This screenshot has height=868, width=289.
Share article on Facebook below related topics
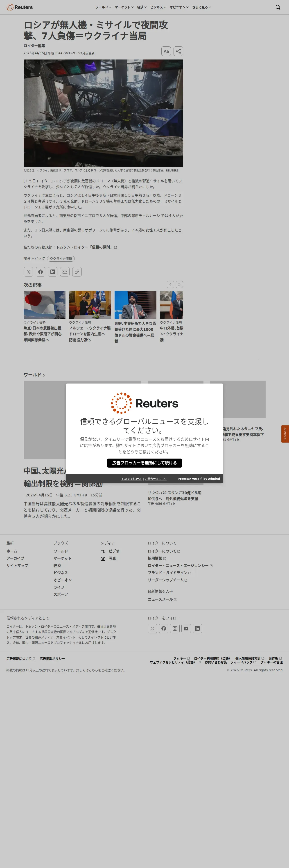(40, 272)
